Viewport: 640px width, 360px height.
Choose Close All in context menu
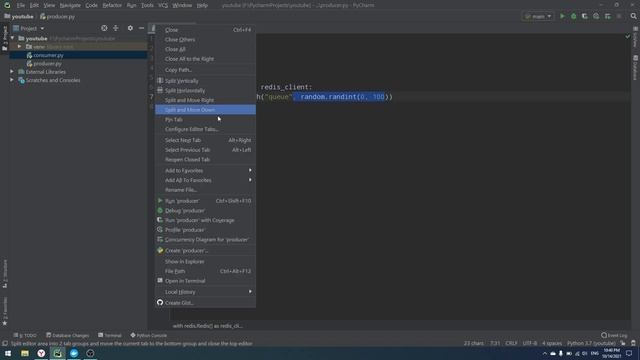pos(205,49)
